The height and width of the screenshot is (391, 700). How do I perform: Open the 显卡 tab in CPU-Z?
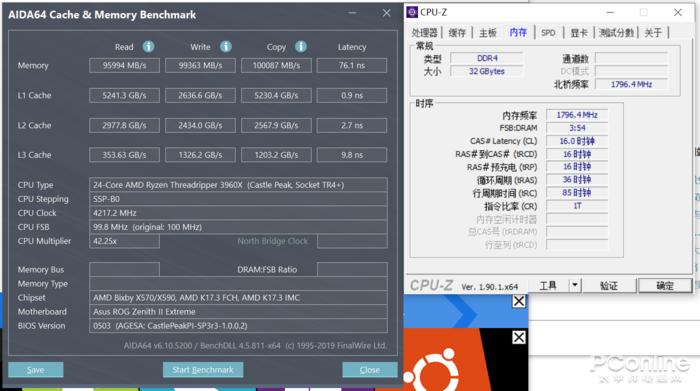pos(579,33)
